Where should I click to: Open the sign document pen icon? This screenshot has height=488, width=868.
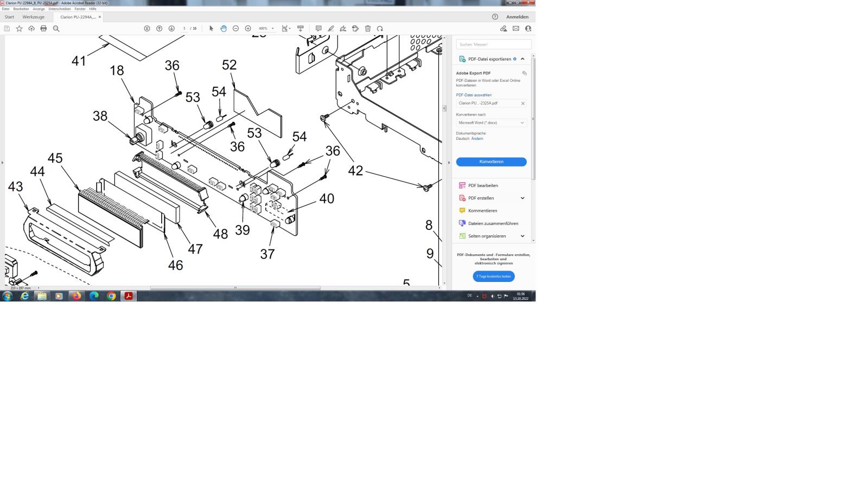(x=343, y=28)
